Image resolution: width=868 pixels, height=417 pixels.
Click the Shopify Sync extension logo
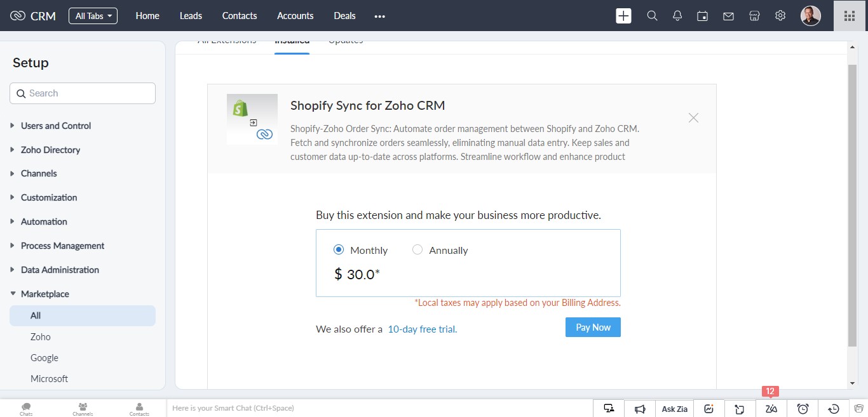click(x=252, y=119)
